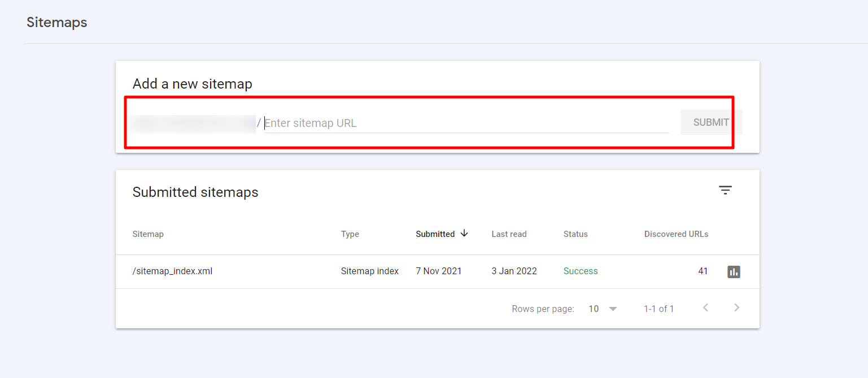Click the discovered URLs count 41
Image resolution: width=868 pixels, height=378 pixels.
pos(703,271)
